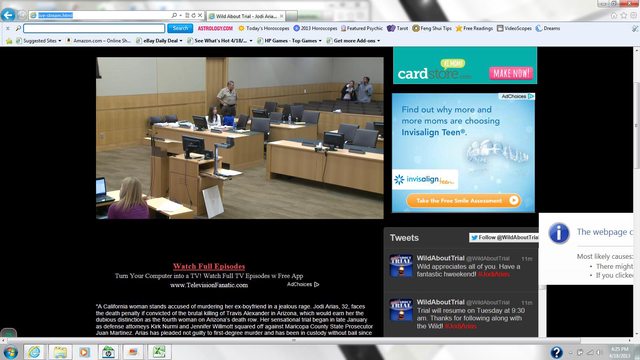Launch the Excel icon in the taskbar
640x360 pixels.
pyautogui.click(x=159, y=351)
